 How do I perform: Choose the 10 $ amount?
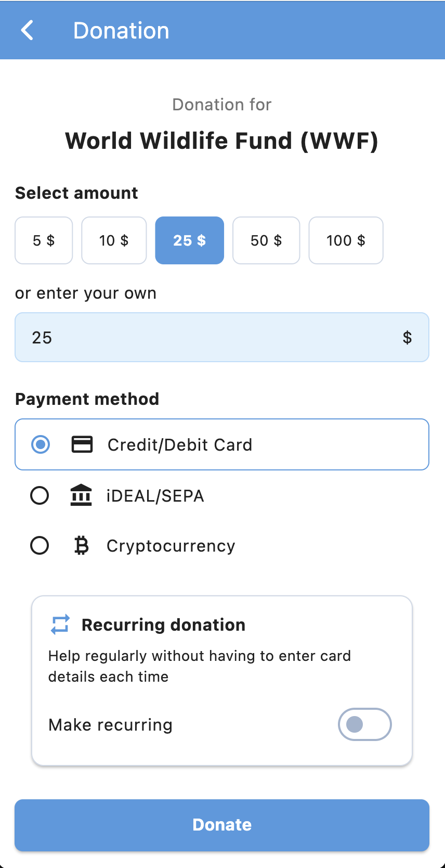pyautogui.click(x=114, y=240)
